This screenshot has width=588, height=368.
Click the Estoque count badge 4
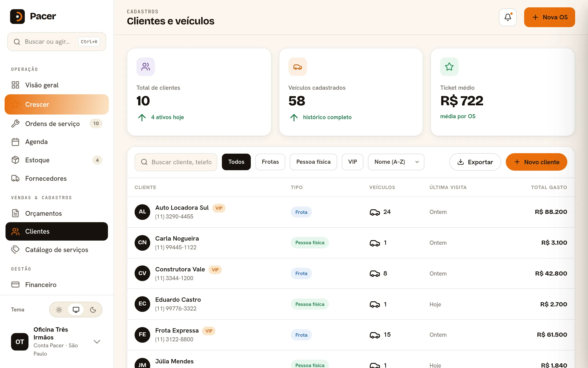coord(97,160)
